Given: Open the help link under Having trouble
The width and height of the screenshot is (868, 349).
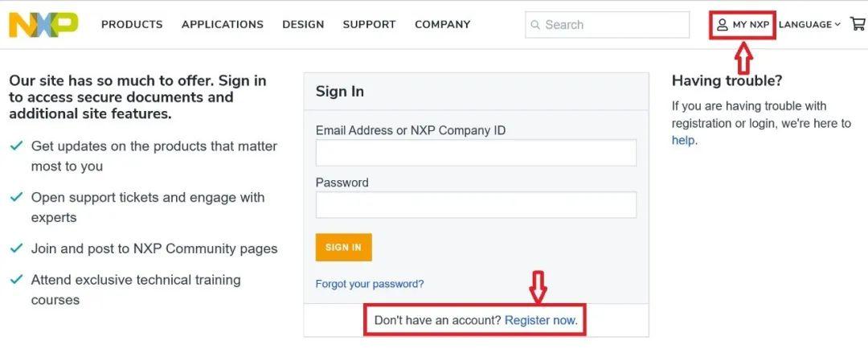Looking at the screenshot, I should point(683,140).
